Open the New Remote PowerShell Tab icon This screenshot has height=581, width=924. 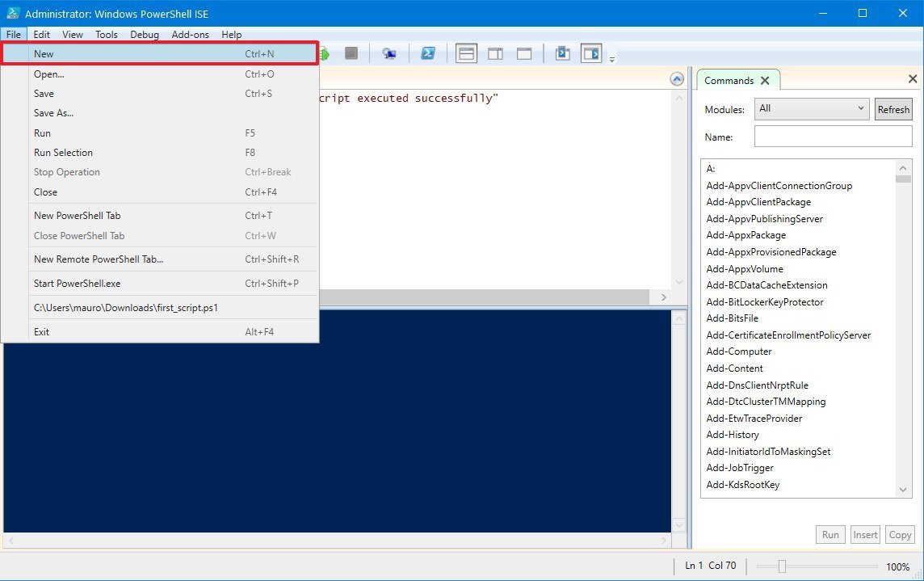(x=389, y=54)
